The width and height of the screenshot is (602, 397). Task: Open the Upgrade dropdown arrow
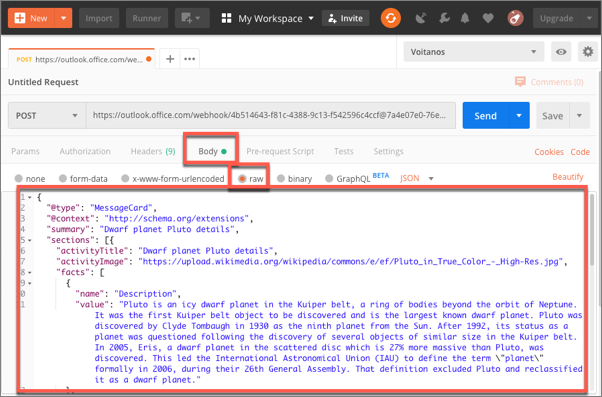589,18
